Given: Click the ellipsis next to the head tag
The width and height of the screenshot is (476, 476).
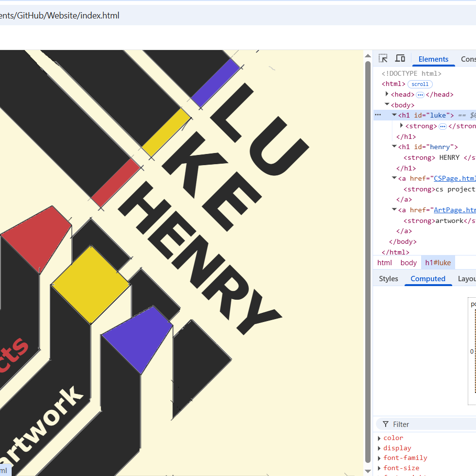Looking at the screenshot, I should click(x=420, y=95).
